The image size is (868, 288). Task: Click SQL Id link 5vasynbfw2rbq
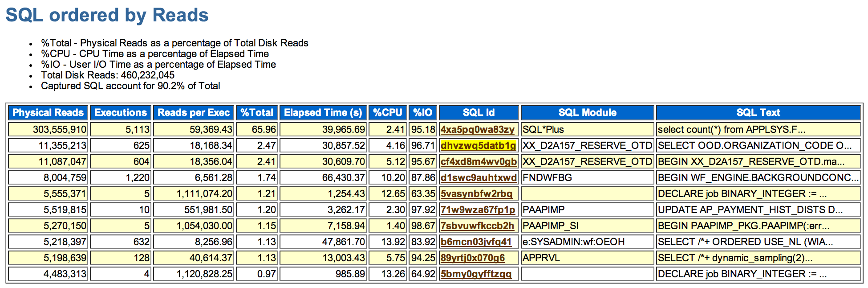point(476,194)
